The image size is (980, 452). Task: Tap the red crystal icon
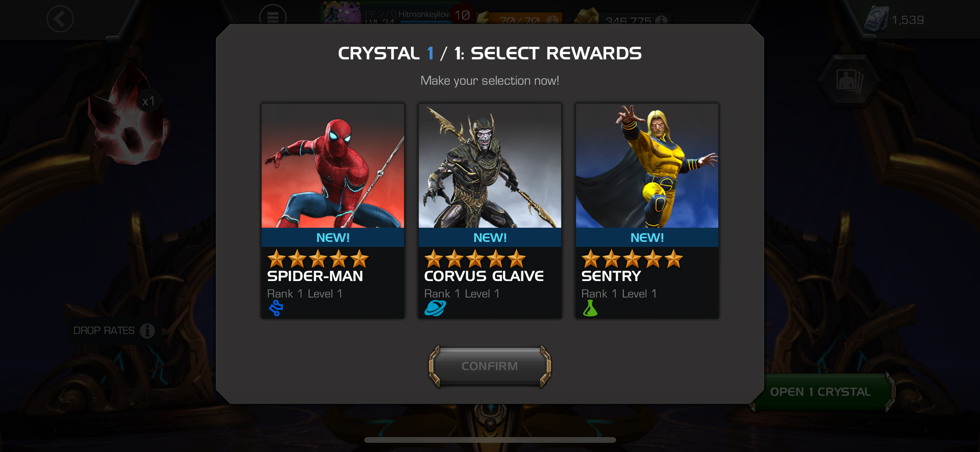pyautogui.click(x=127, y=117)
